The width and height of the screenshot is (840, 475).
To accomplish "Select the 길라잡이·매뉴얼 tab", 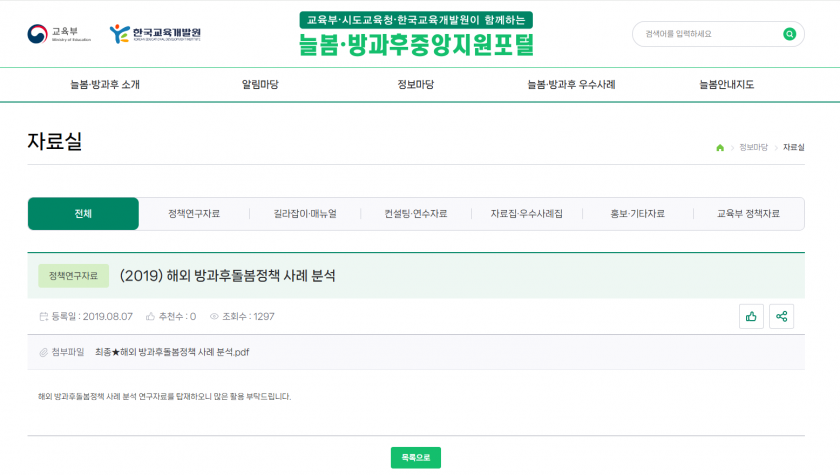I will pyautogui.click(x=305, y=214).
